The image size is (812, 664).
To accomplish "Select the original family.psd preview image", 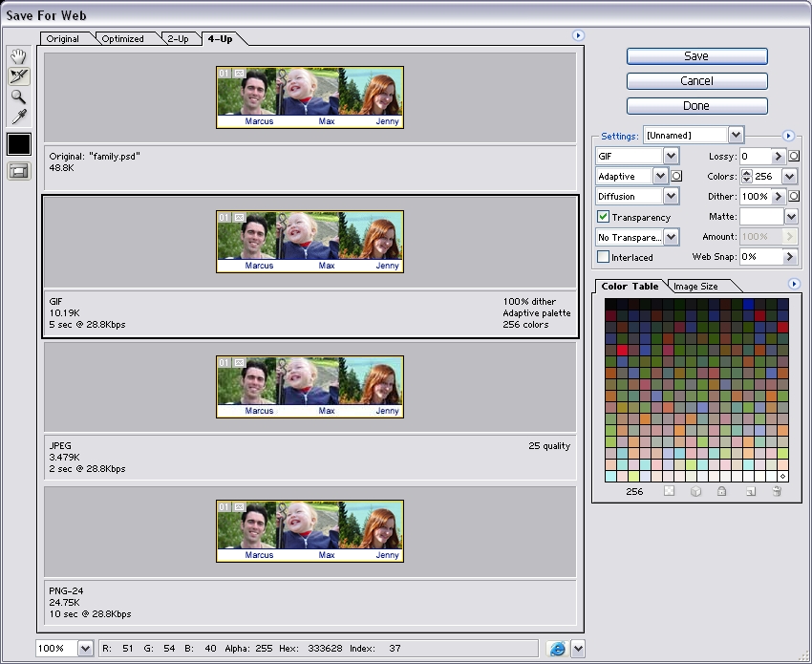I will 310,97.
